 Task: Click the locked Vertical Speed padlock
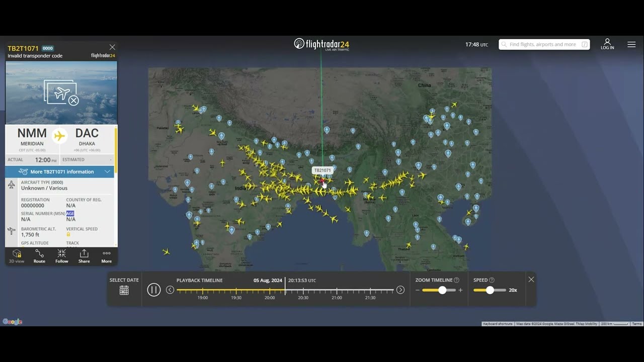[68, 234]
